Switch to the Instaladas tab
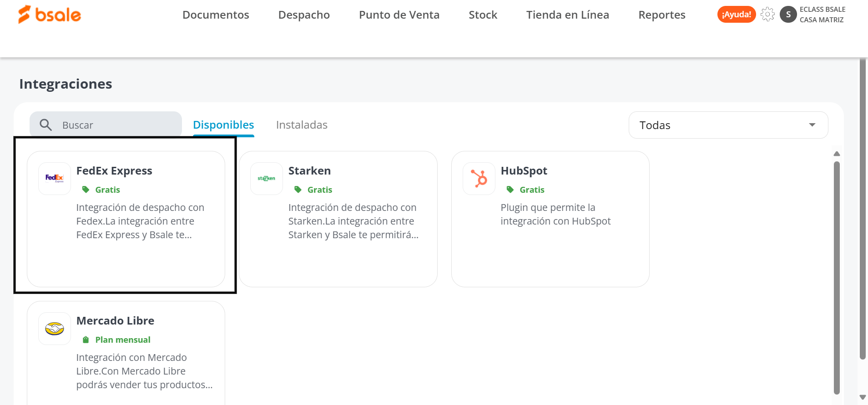This screenshot has width=868, height=405. (x=302, y=125)
